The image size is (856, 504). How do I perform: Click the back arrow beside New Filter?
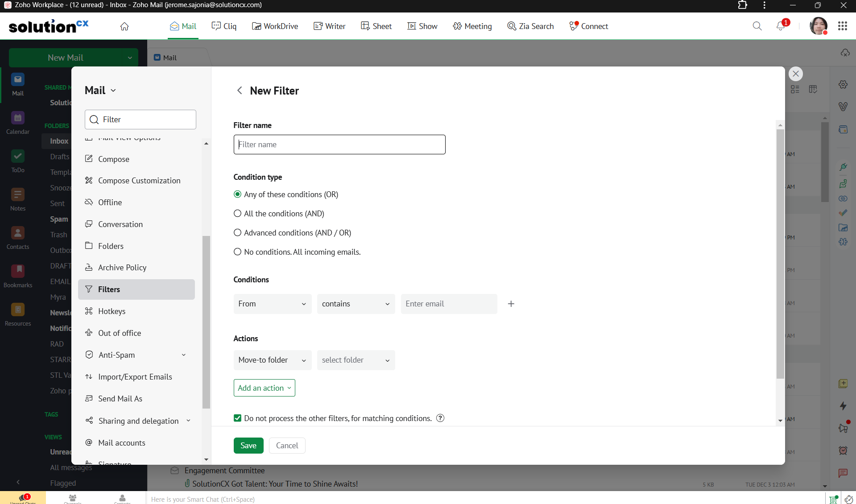240,91
